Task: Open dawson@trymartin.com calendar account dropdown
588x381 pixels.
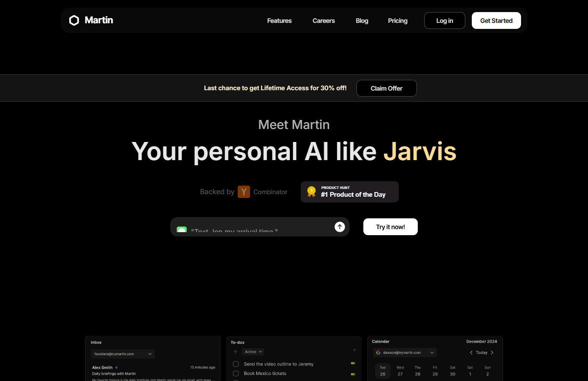Action: pyautogui.click(x=405, y=353)
